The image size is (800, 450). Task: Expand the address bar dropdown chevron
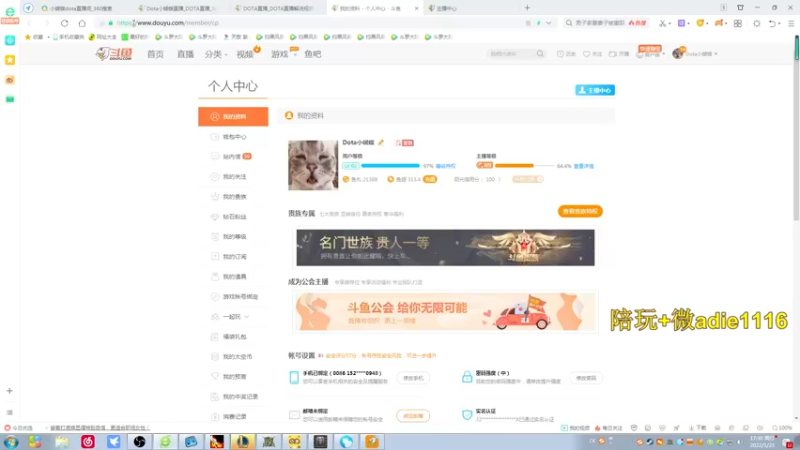[x=548, y=23]
